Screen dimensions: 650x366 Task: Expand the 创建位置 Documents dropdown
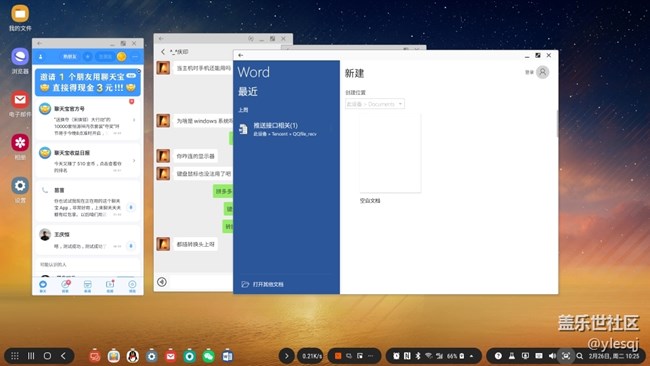375,104
